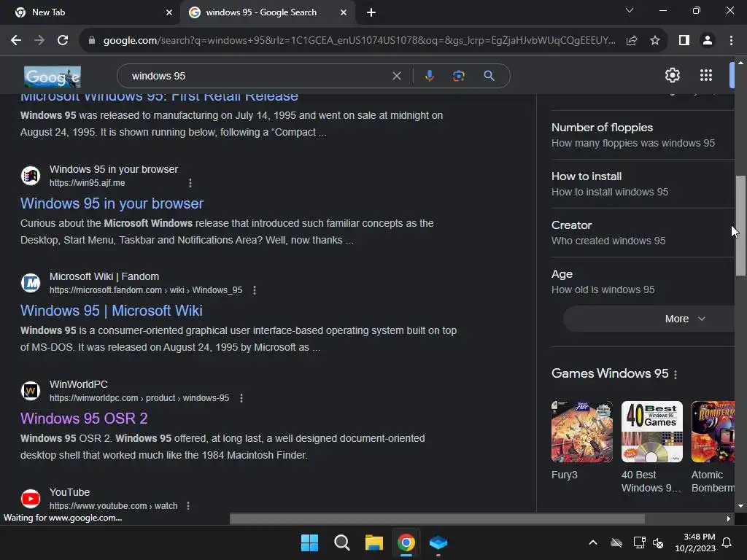Open options for Microsoft Wiki Fandom result
The width and height of the screenshot is (747, 560).
(255, 290)
